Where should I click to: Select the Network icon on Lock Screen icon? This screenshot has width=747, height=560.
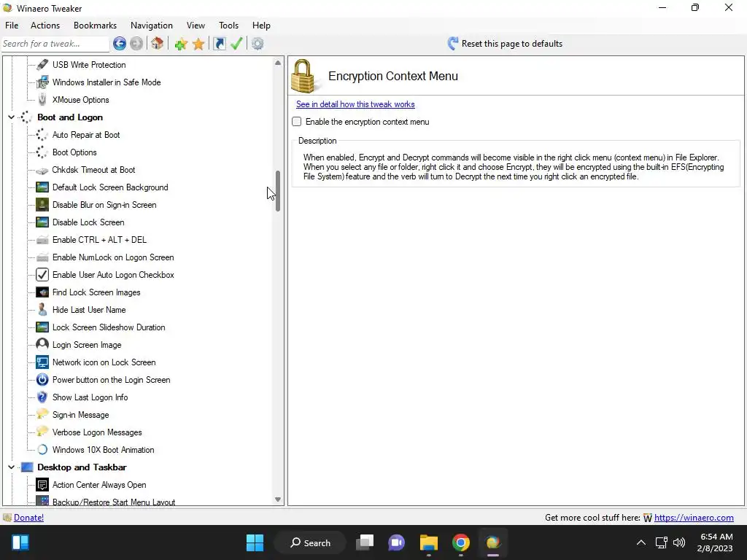[42, 362]
